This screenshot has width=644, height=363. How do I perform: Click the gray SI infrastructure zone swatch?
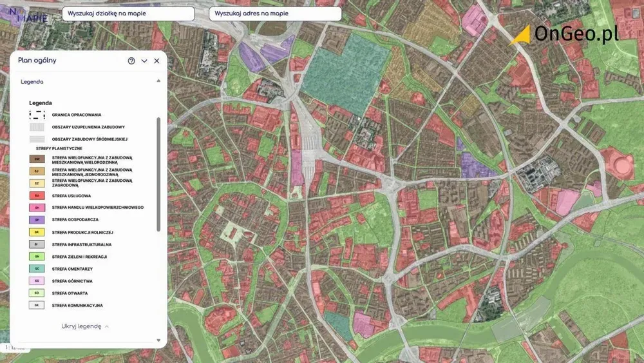(x=37, y=244)
